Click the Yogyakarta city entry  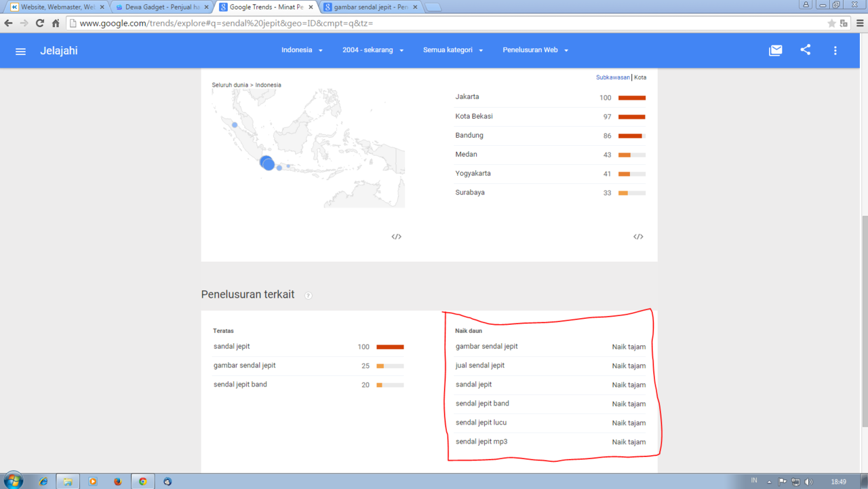pyautogui.click(x=473, y=173)
